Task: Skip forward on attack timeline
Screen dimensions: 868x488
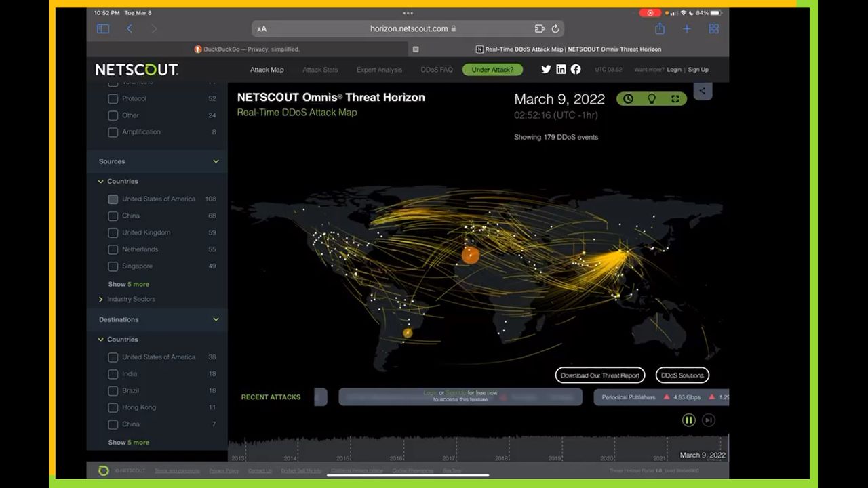Action: point(709,420)
